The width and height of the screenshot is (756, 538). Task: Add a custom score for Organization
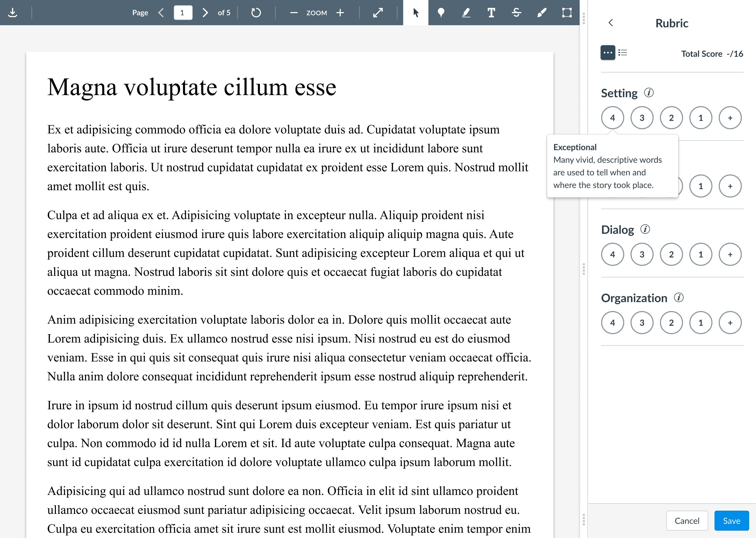(730, 323)
